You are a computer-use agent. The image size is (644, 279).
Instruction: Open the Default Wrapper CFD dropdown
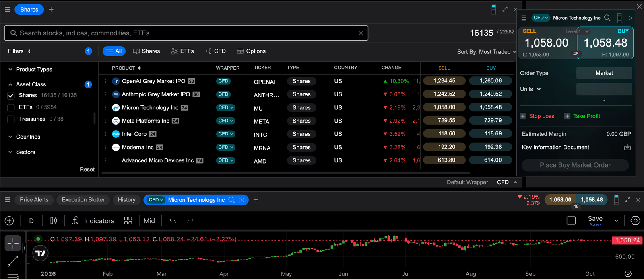tap(507, 182)
